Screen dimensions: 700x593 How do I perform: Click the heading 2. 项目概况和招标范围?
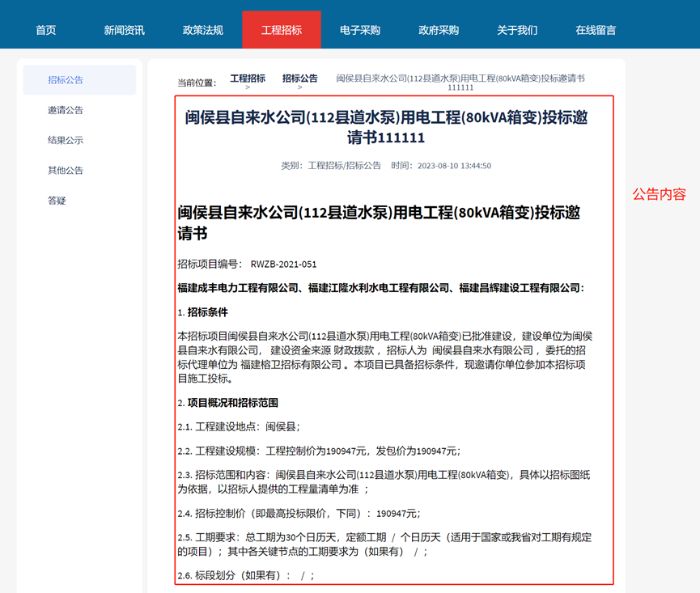pos(227,402)
